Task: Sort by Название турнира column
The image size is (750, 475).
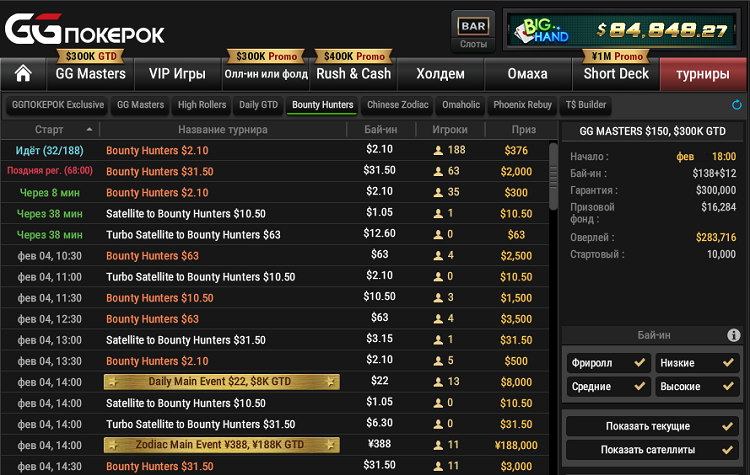Action: pyautogui.click(x=223, y=130)
